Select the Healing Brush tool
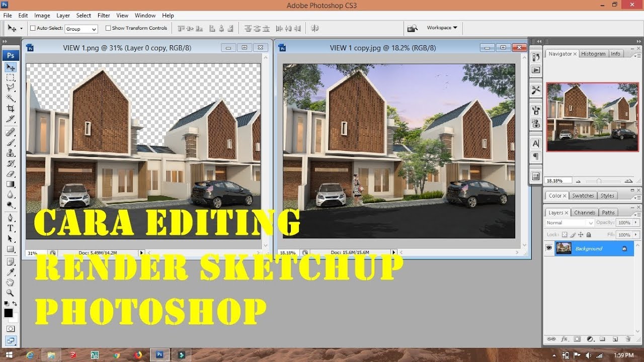The image size is (644, 362). [11, 132]
